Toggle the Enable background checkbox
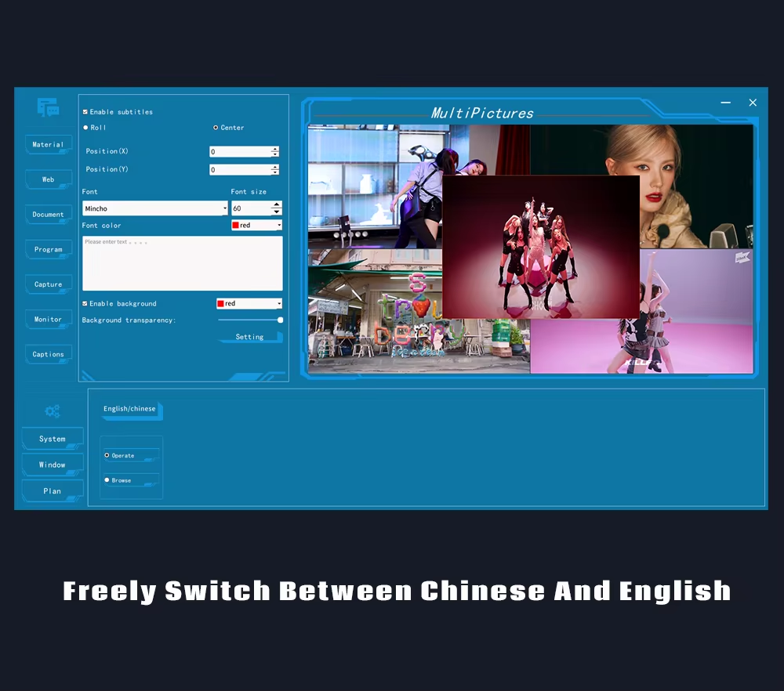This screenshot has width=784, height=691. click(85, 304)
